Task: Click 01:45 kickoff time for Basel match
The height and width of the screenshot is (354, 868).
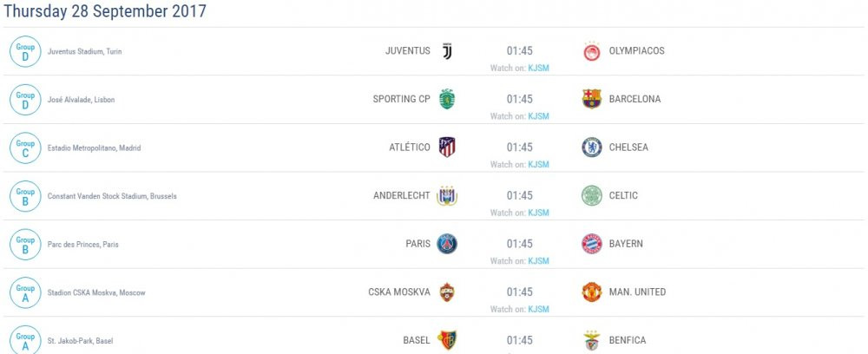Action: [x=520, y=340]
